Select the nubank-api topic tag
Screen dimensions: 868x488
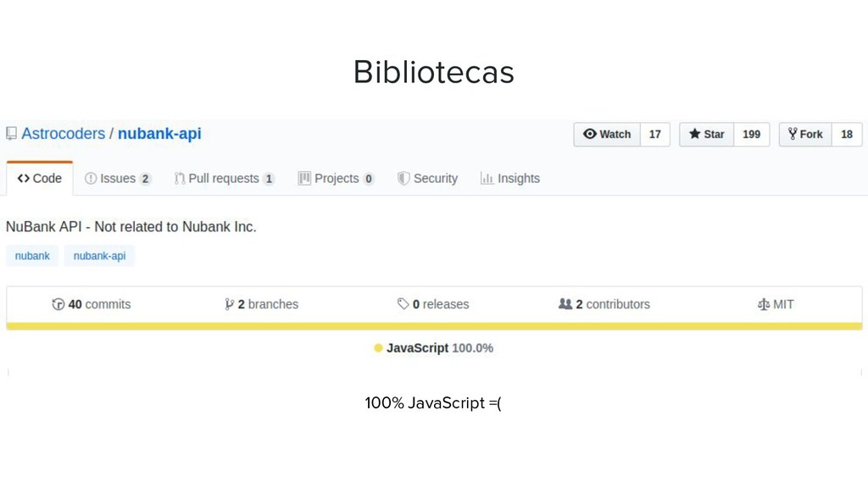pyautogui.click(x=99, y=256)
